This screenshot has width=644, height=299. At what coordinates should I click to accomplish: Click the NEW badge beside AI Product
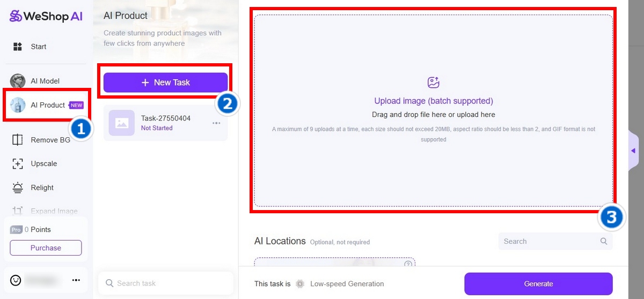point(76,106)
